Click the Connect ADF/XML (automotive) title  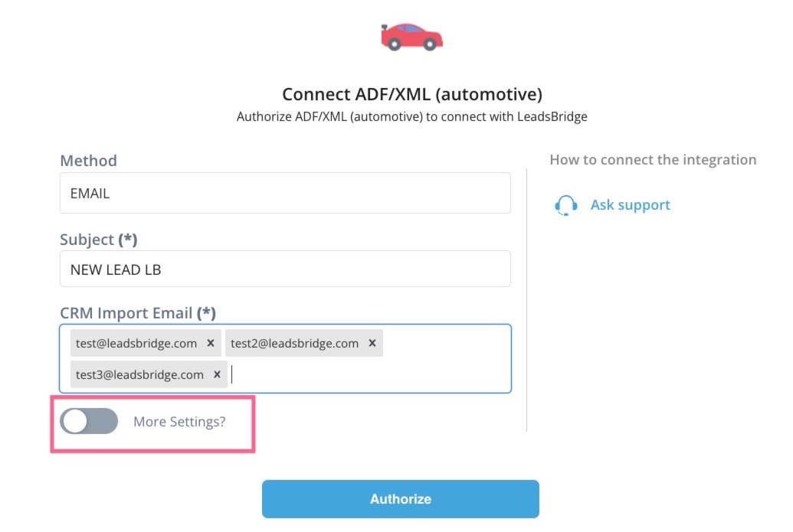click(x=412, y=94)
